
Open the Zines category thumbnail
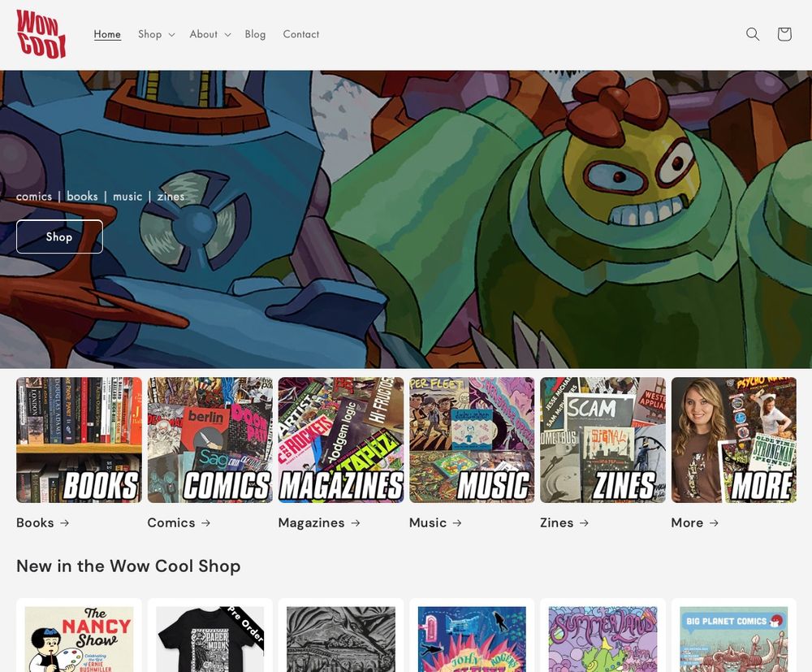[603, 440]
